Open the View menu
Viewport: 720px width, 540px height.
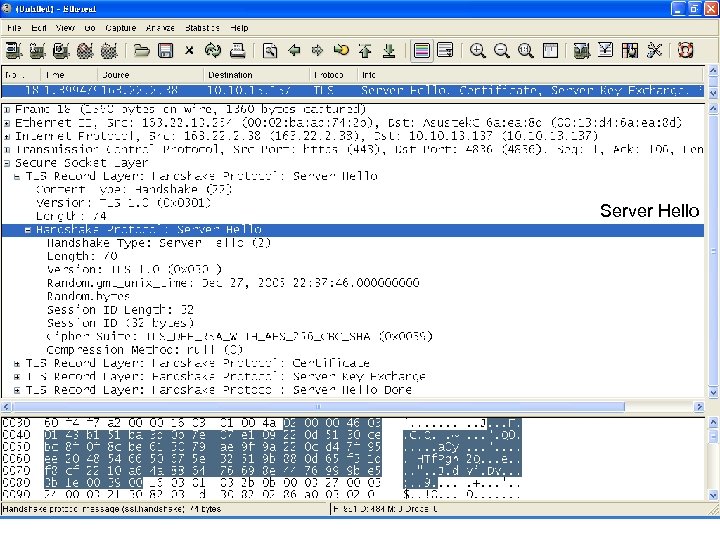pos(65,28)
